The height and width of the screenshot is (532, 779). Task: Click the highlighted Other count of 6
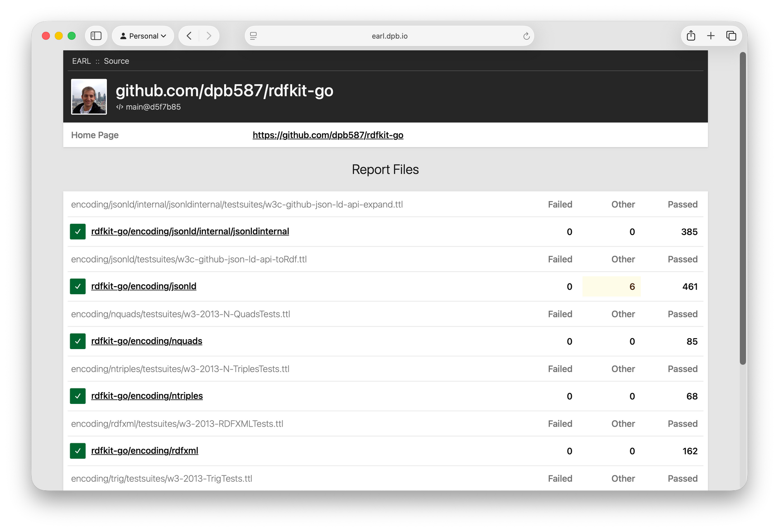(x=633, y=286)
